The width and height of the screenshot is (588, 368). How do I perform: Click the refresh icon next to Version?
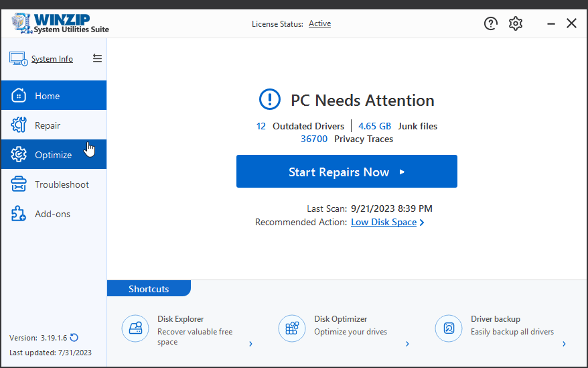[74, 338]
